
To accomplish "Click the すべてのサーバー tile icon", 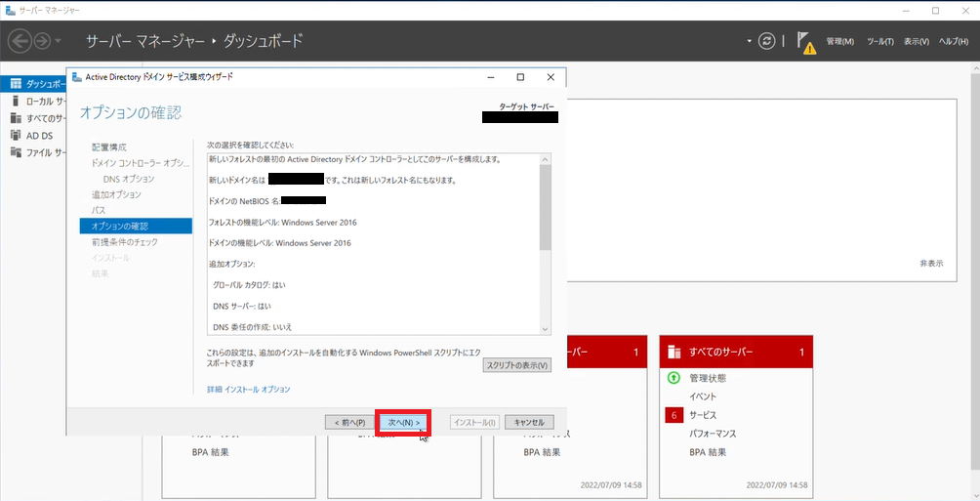I will pyautogui.click(x=674, y=353).
